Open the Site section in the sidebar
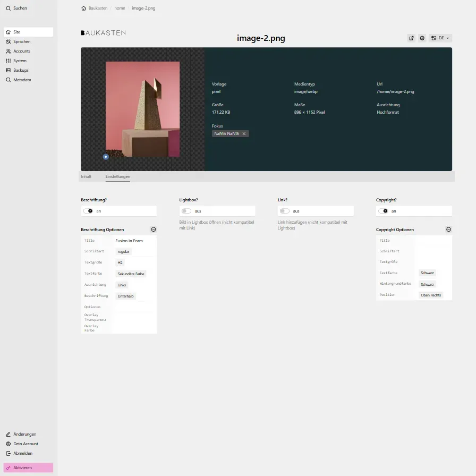The image size is (476, 476). click(x=18, y=32)
